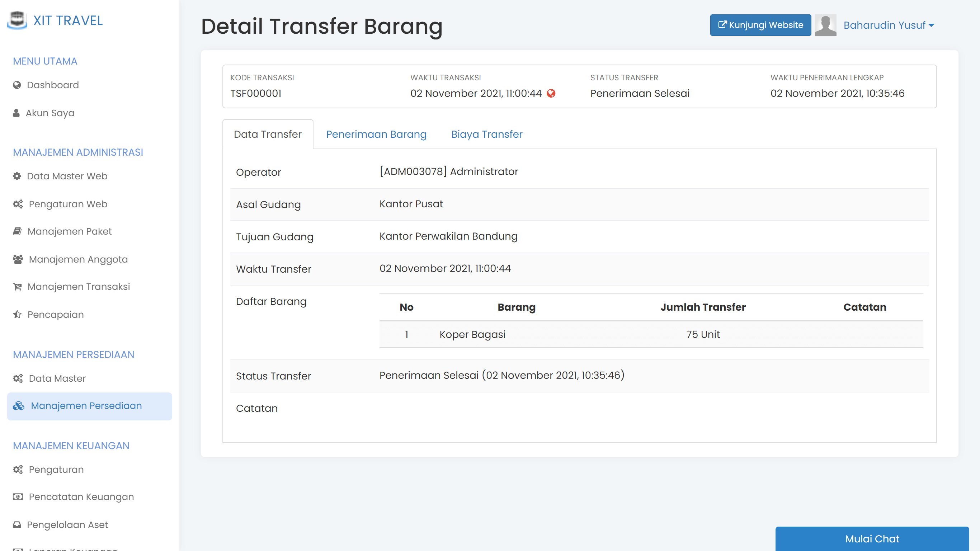Image resolution: width=980 pixels, height=551 pixels.
Task: Select the Akun Saya user icon
Action: coord(17,113)
